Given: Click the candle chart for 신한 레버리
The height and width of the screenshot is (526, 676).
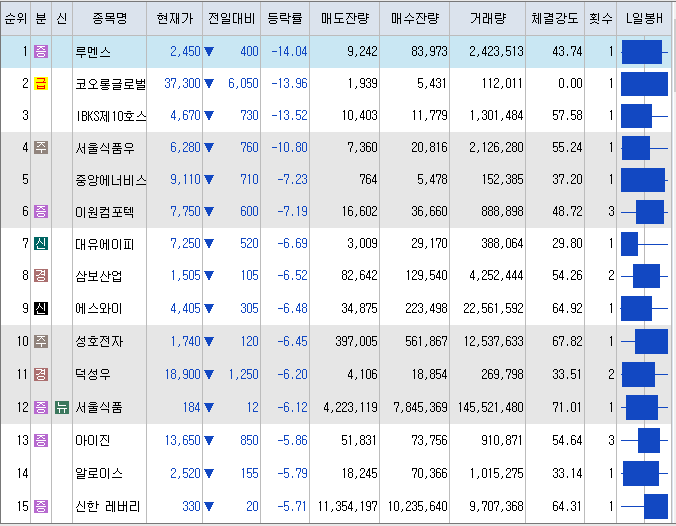Looking at the screenshot, I should [x=644, y=506].
